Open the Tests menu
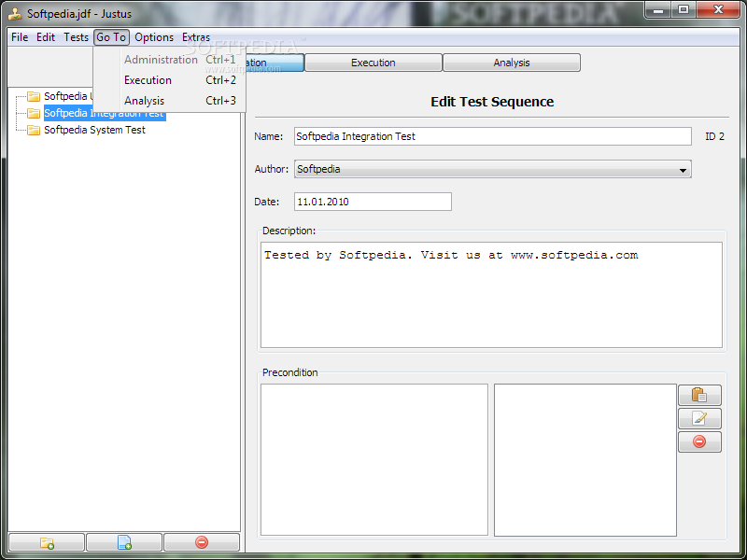 pos(77,37)
